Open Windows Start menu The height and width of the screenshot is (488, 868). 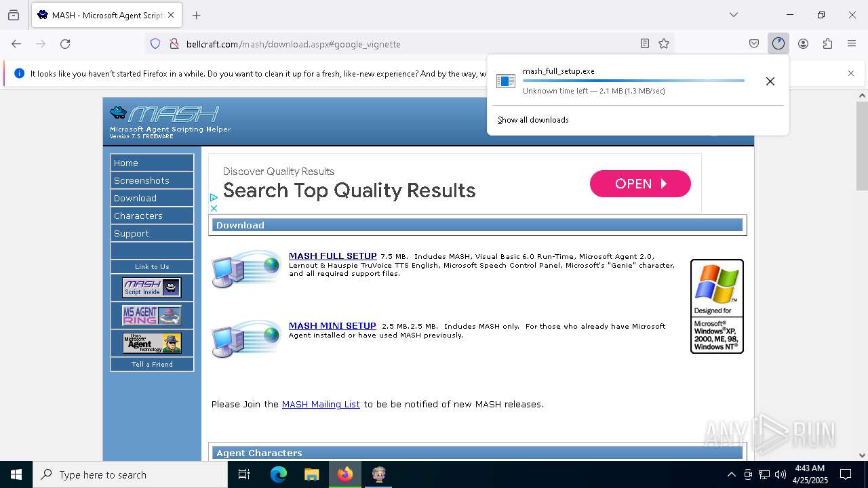coord(16,474)
